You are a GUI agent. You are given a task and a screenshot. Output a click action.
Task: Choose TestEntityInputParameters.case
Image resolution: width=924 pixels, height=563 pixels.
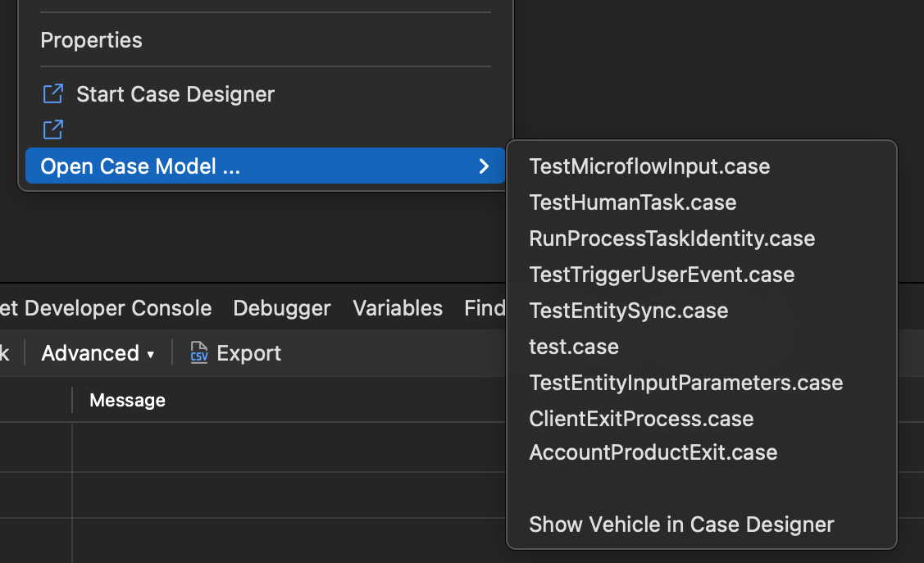pyautogui.click(x=685, y=383)
